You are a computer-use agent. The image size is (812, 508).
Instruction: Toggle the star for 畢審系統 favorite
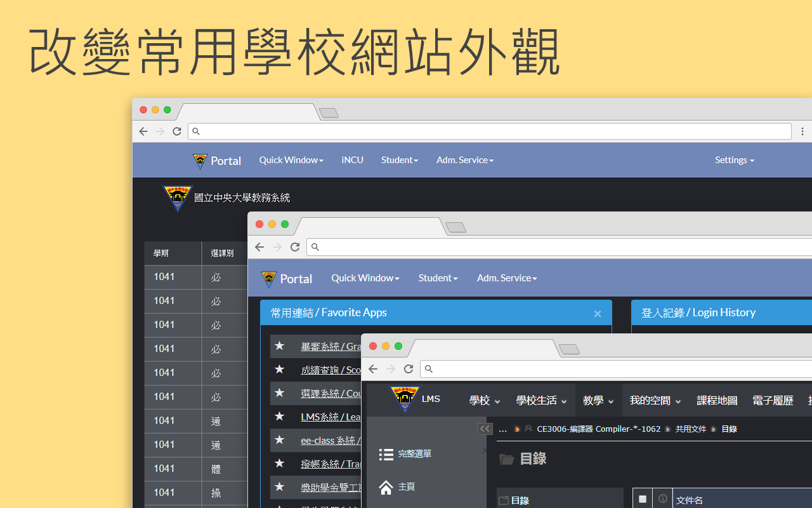279,346
